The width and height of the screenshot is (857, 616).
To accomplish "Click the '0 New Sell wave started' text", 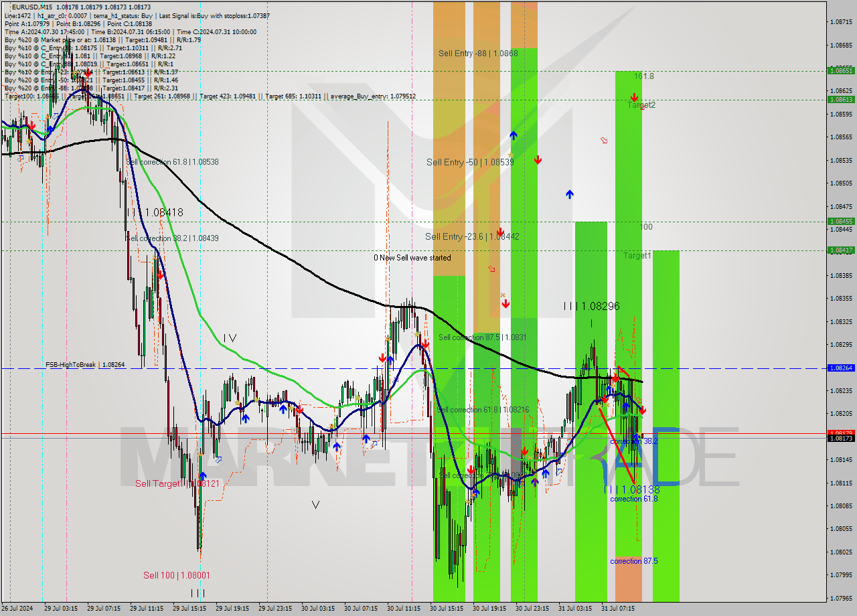I will (x=412, y=258).
